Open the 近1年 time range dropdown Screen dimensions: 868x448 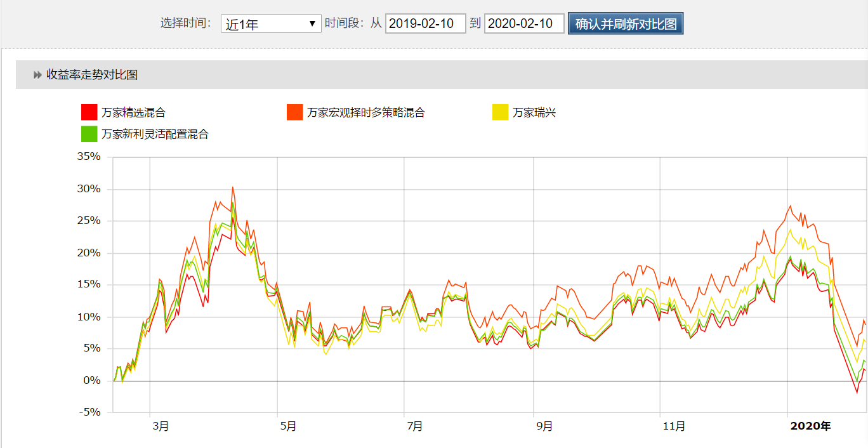point(271,24)
